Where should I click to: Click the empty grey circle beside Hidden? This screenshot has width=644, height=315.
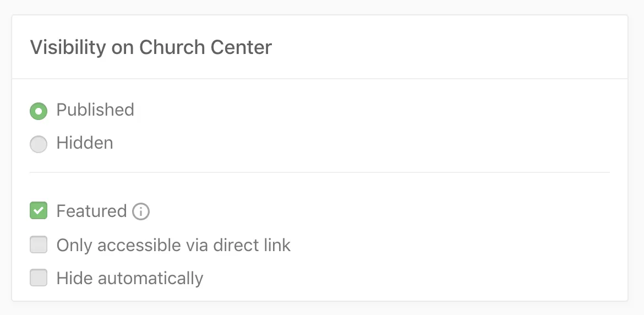(x=39, y=145)
